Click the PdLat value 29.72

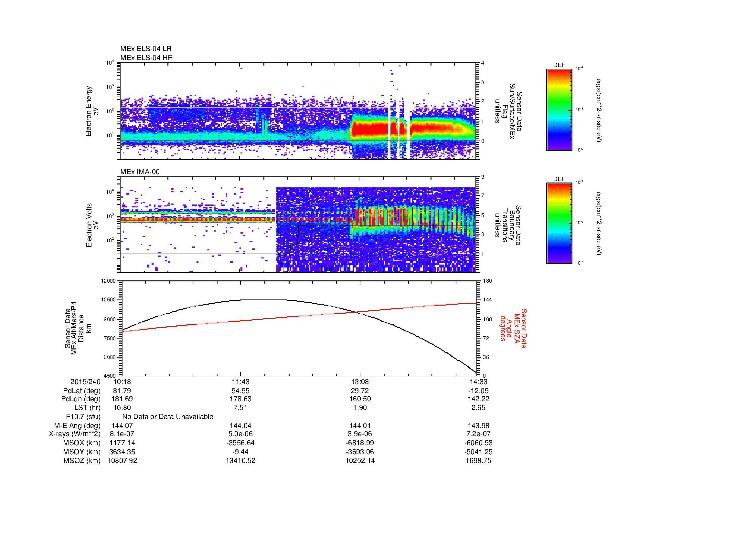point(360,391)
